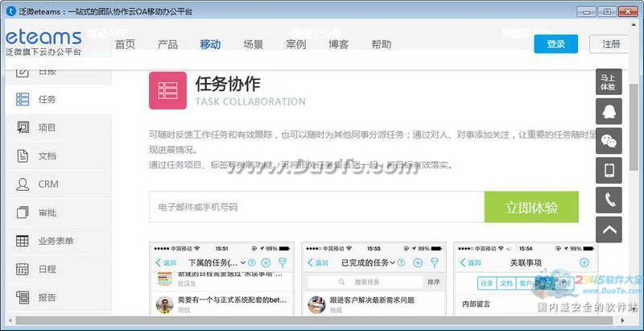Go to the 案例 nav item
The image size is (644, 331).
295,44
